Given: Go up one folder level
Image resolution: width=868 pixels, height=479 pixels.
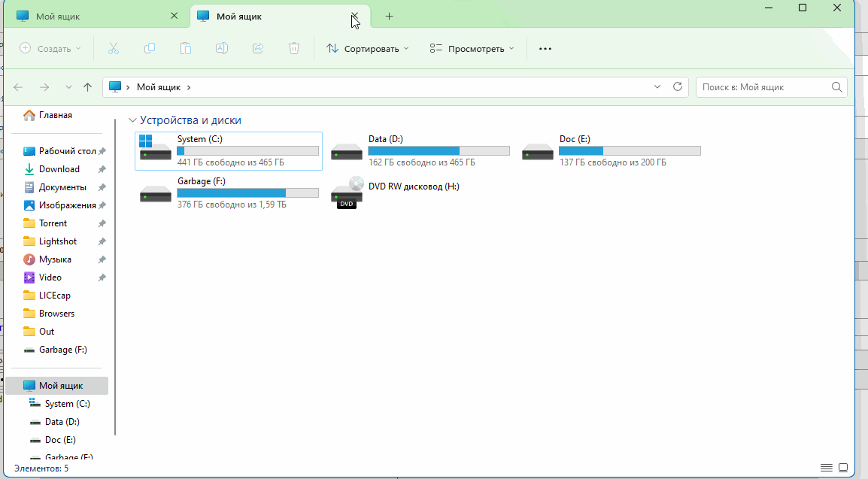Looking at the screenshot, I should [x=88, y=87].
